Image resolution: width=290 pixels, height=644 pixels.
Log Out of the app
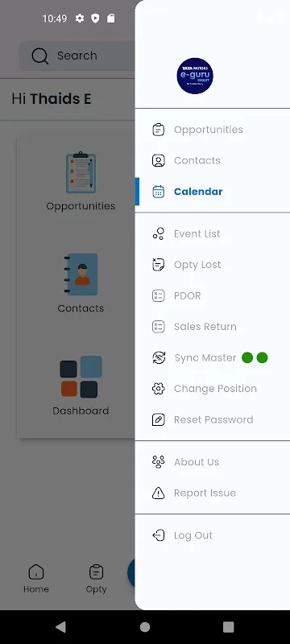(213, 535)
